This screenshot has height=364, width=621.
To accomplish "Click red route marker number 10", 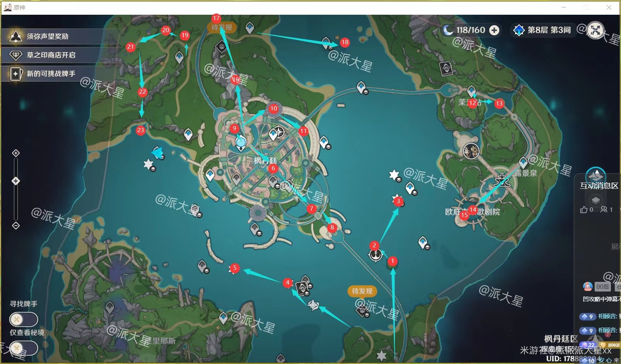I will [x=274, y=109].
